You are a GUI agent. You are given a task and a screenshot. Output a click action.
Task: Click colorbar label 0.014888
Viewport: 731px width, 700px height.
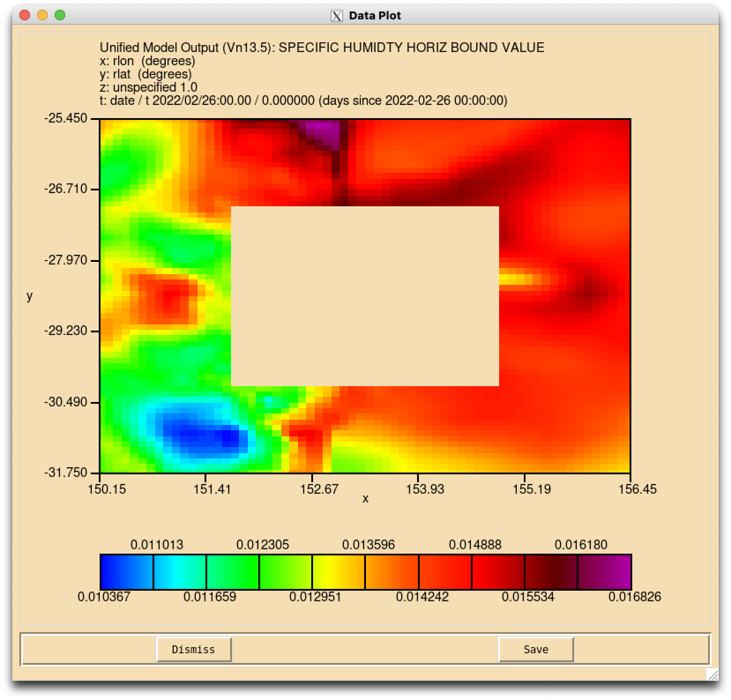(x=475, y=545)
